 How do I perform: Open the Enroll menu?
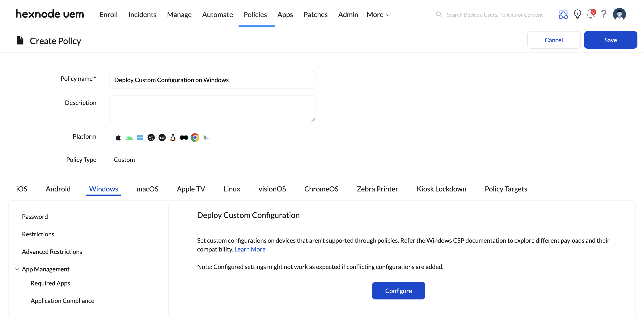point(108,14)
